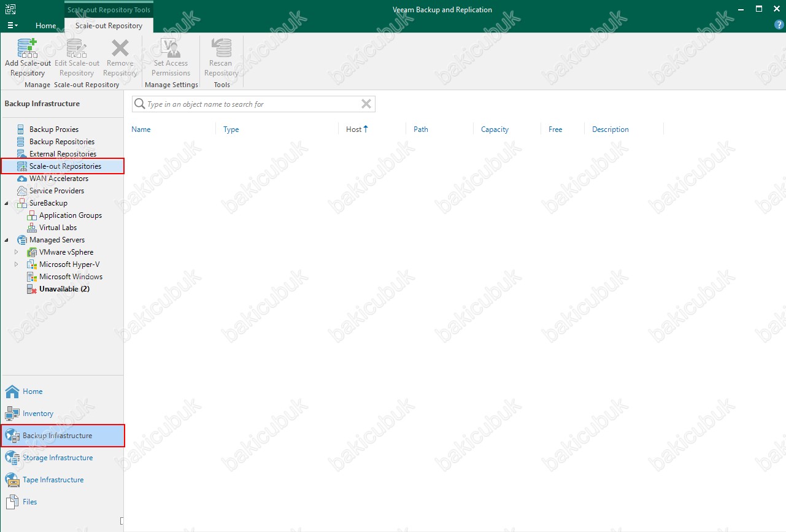The width and height of the screenshot is (786, 532).
Task: Click the Application Groups icon
Action: pos(32,215)
